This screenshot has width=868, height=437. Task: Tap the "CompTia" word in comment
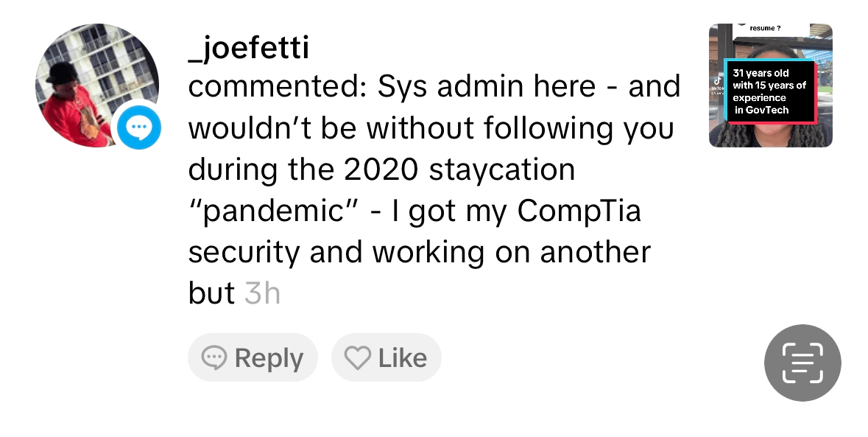tap(579, 211)
